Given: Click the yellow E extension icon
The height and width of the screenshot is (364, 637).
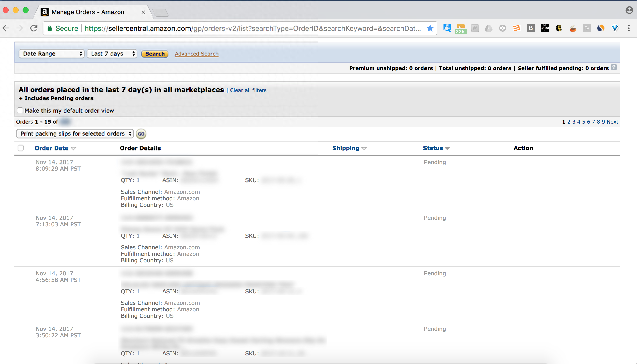Looking at the screenshot, I should (559, 28).
